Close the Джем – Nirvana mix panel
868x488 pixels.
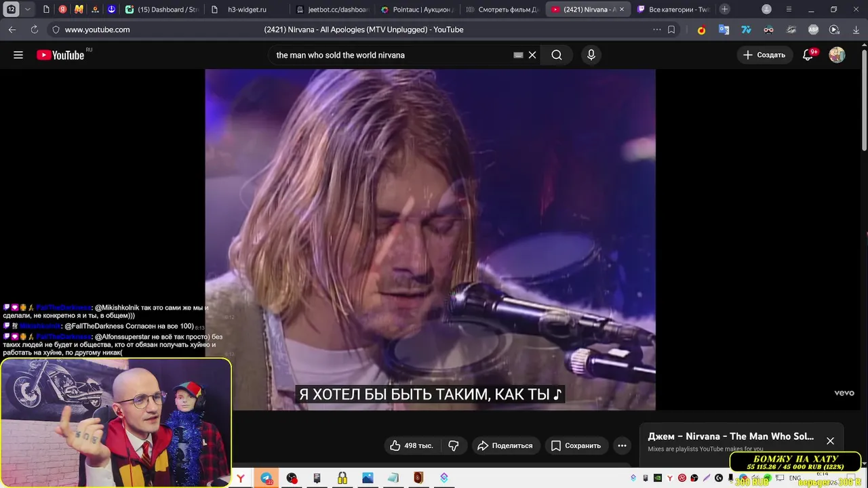(x=830, y=441)
